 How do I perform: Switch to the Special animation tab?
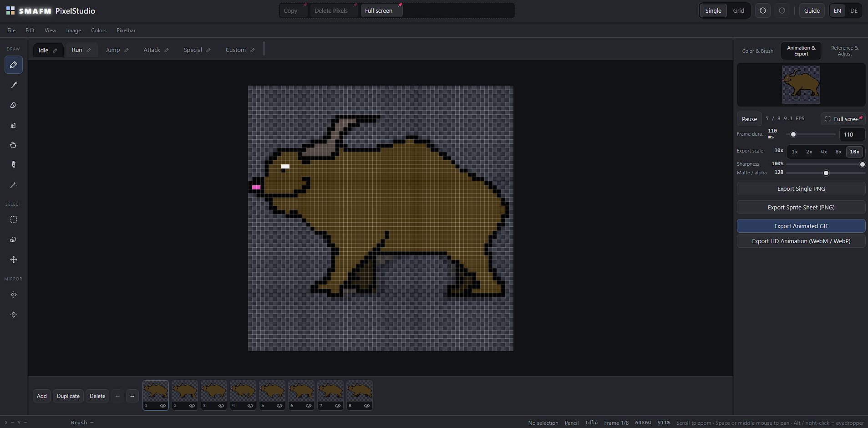(193, 50)
